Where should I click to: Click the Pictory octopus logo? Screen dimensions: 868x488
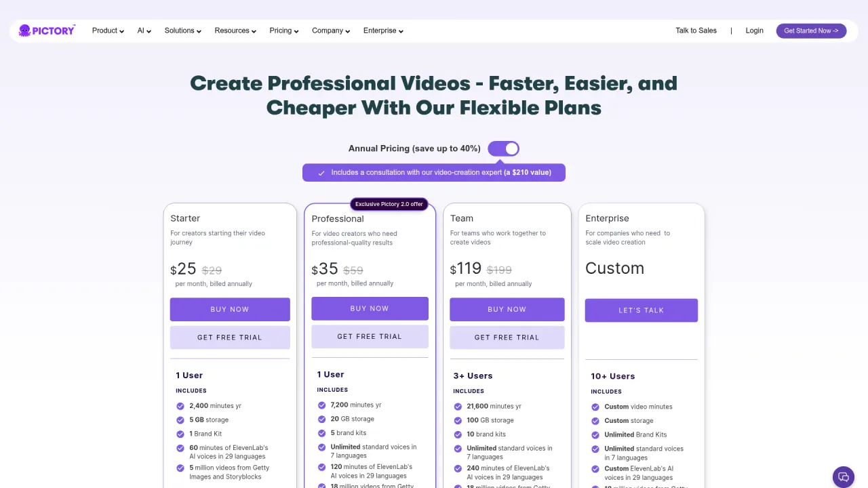pyautogui.click(x=47, y=30)
